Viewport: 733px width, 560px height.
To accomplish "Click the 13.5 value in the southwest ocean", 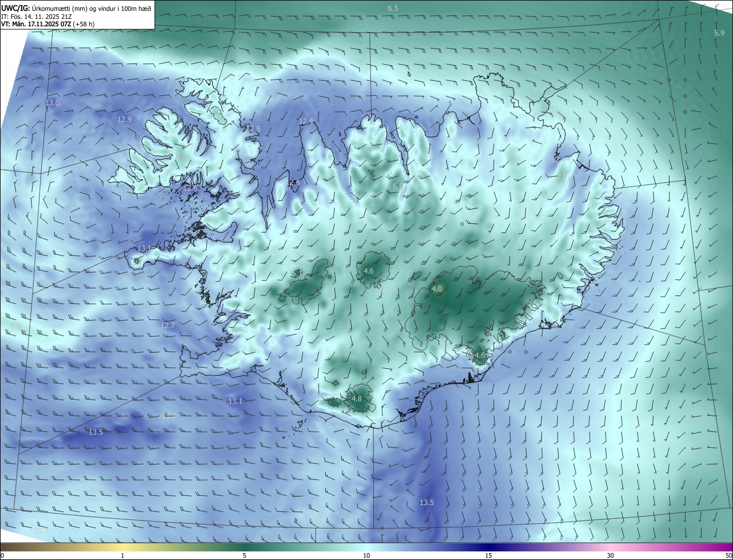I will click(x=96, y=432).
